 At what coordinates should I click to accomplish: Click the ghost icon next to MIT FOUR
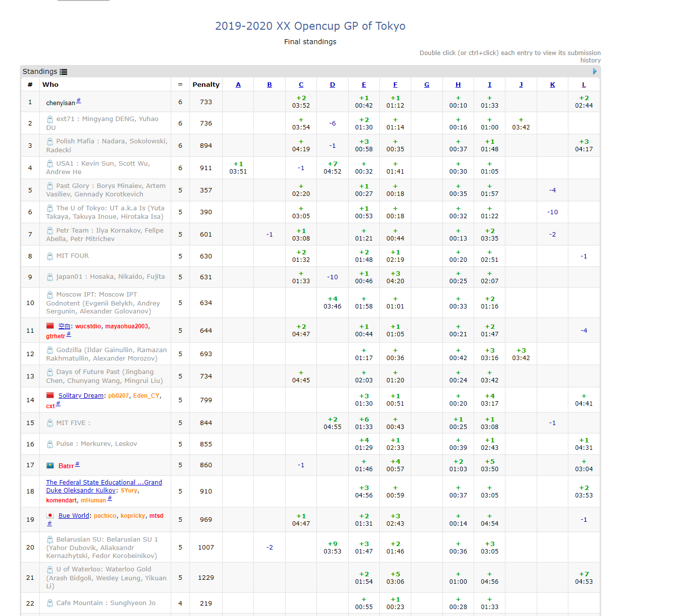click(50, 256)
